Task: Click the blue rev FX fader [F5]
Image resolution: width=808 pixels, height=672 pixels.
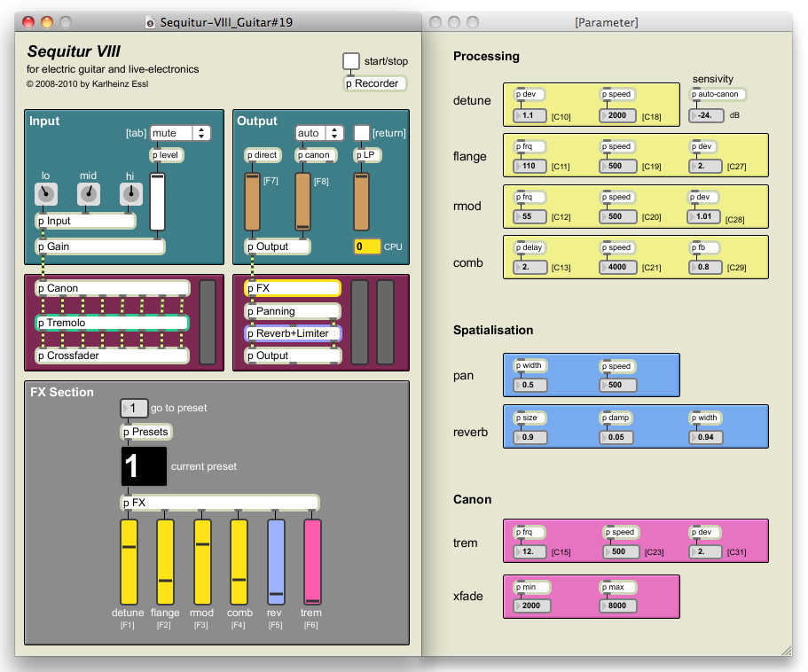Action: 276,562
